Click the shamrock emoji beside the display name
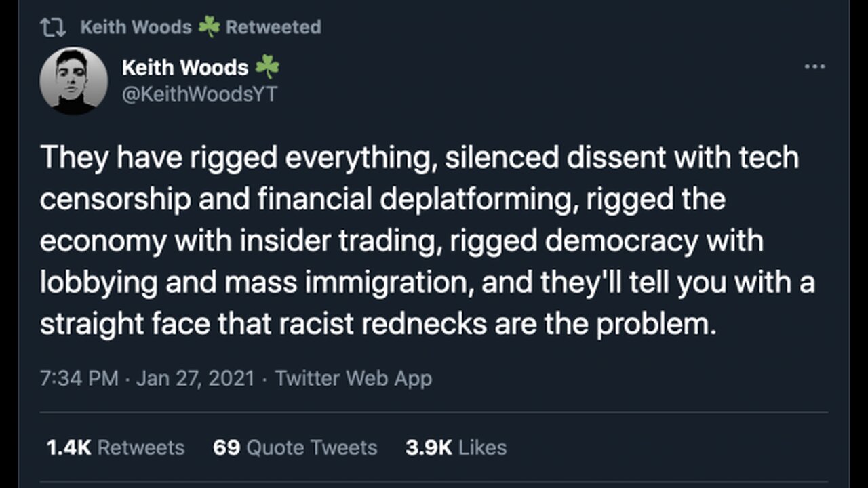 coord(267,67)
